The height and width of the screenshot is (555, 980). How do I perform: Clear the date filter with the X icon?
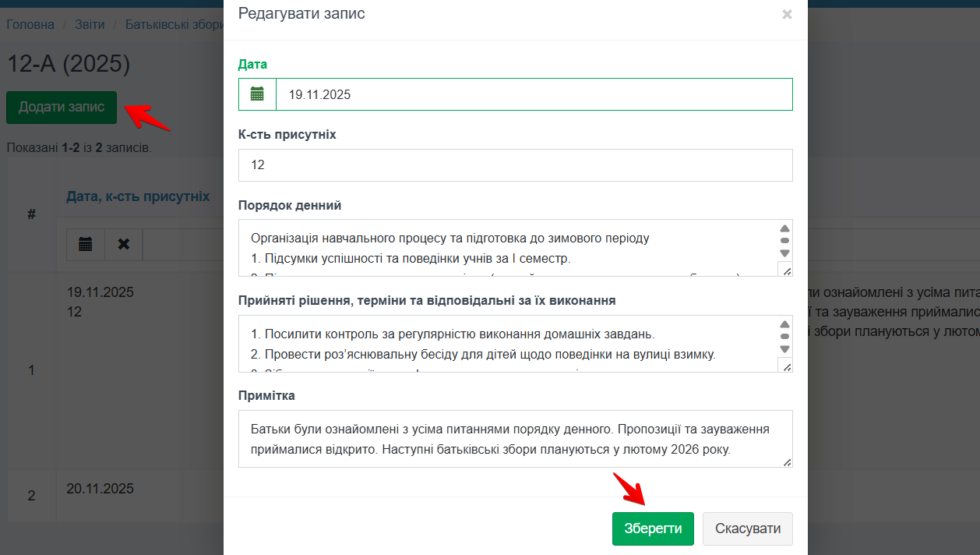point(124,244)
